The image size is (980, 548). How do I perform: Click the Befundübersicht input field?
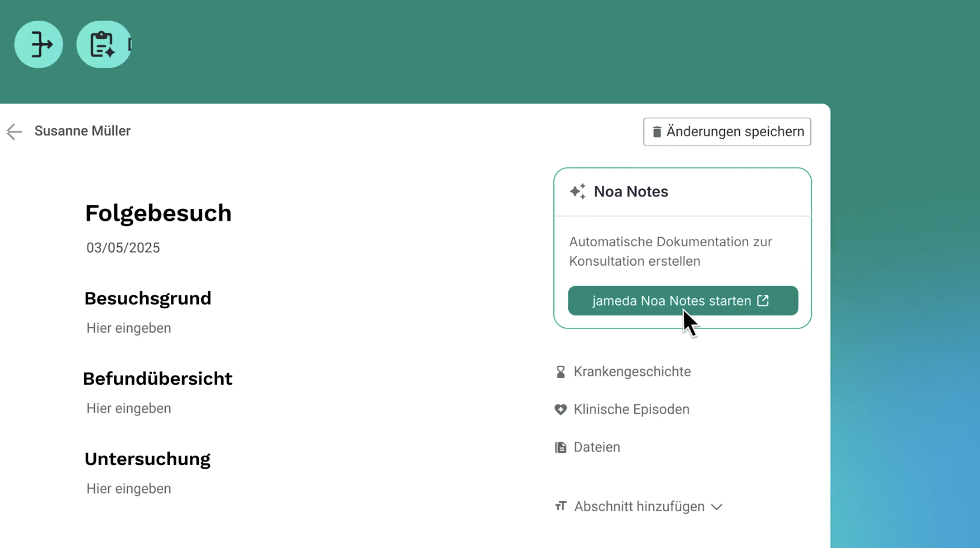coord(128,408)
